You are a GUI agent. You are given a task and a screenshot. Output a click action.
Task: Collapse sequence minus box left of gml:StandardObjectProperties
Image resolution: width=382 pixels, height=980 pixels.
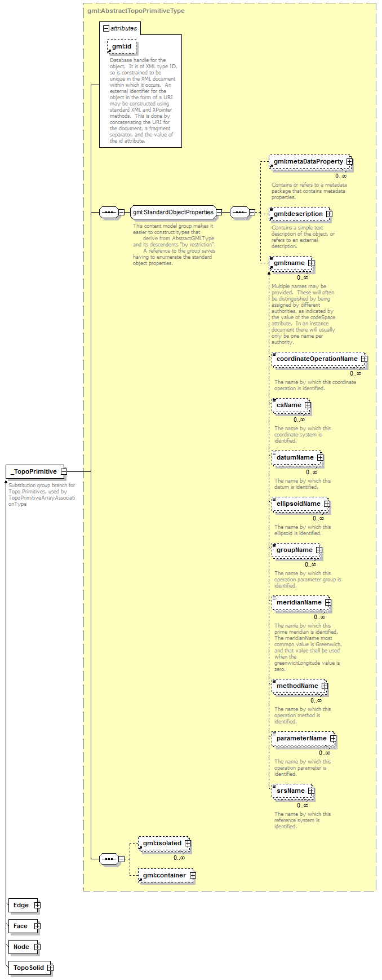(121, 213)
